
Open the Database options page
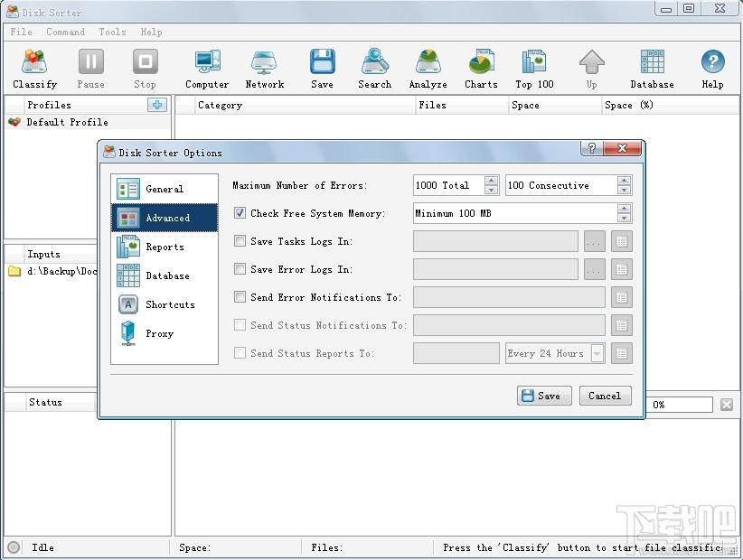[x=165, y=275]
